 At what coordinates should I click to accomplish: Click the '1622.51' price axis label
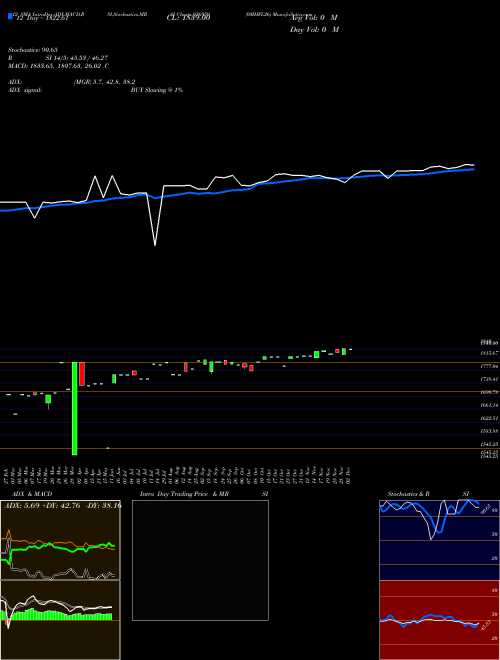tap(490, 418)
